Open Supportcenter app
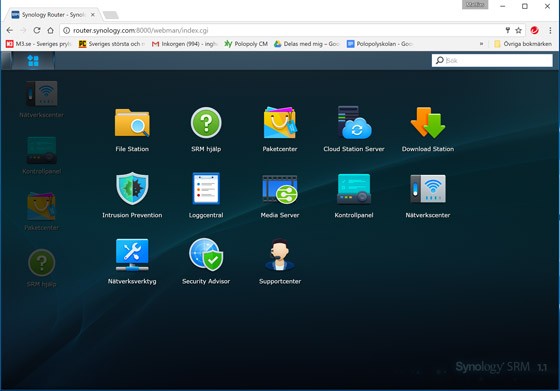This screenshot has width=560, height=391. pos(280,261)
